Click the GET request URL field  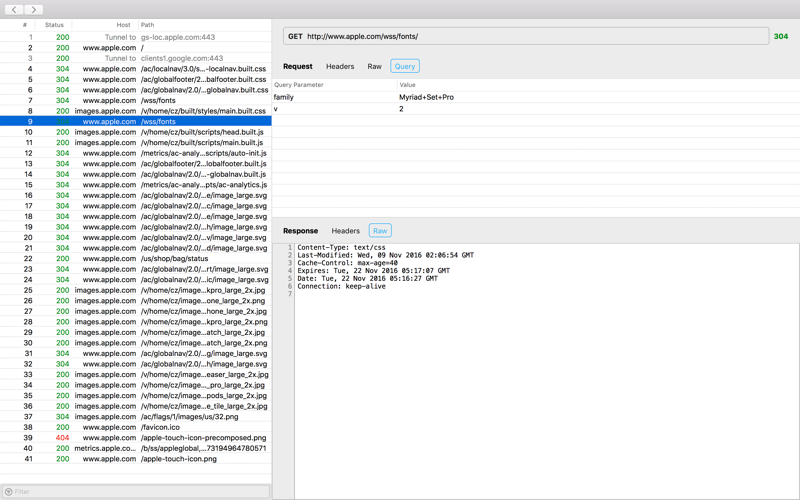click(526, 36)
